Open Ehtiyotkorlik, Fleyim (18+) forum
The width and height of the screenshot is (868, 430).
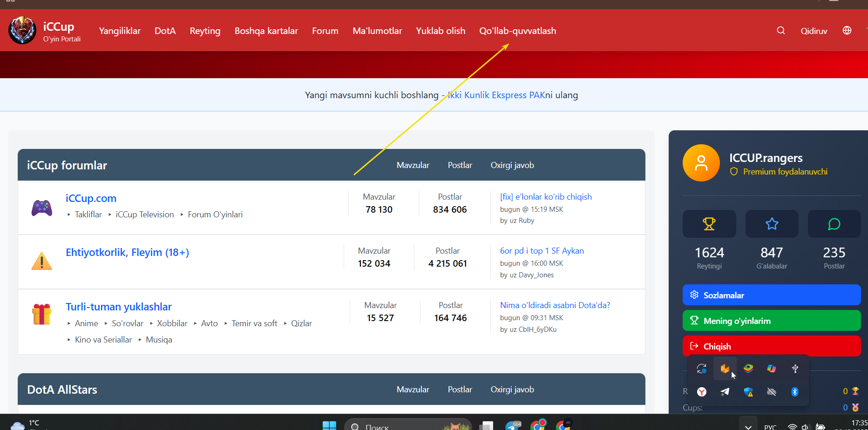point(127,252)
